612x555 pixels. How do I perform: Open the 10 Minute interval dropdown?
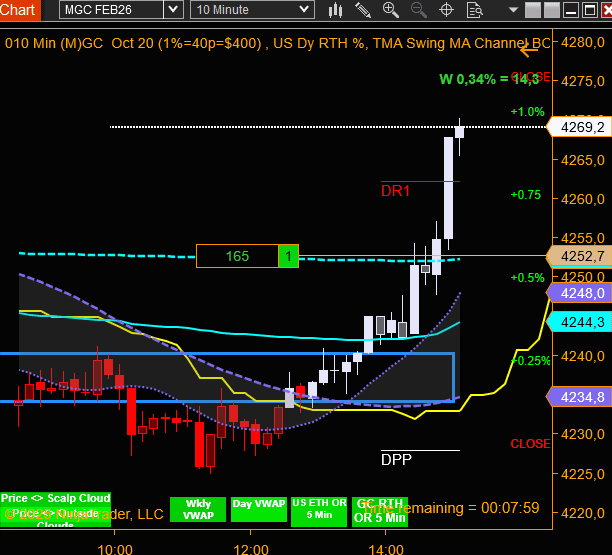click(252, 9)
